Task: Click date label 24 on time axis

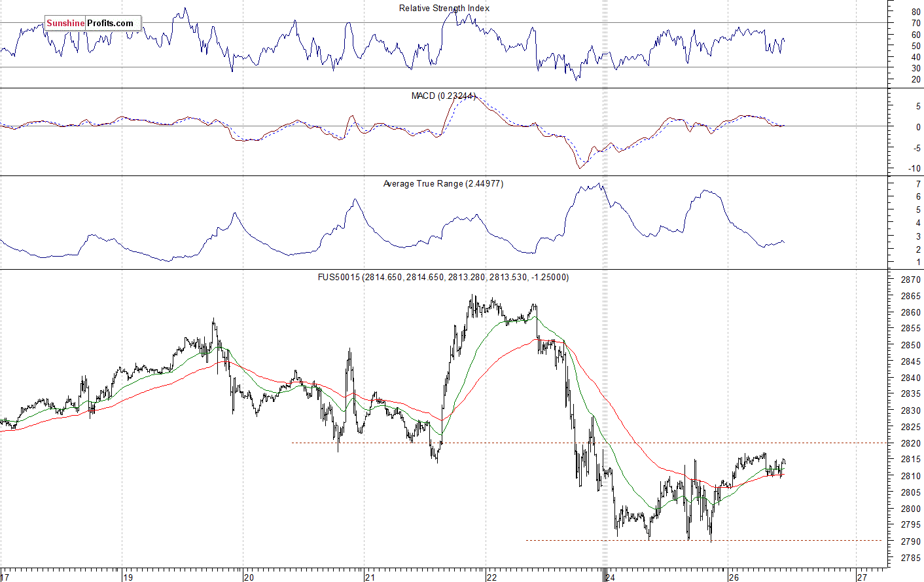Action: coord(610,577)
